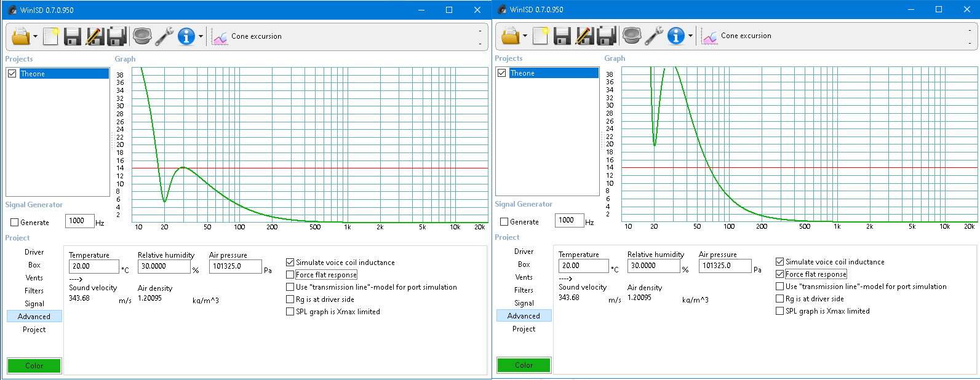Create new project in left window
The image size is (980, 380).
pyautogui.click(x=50, y=36)
